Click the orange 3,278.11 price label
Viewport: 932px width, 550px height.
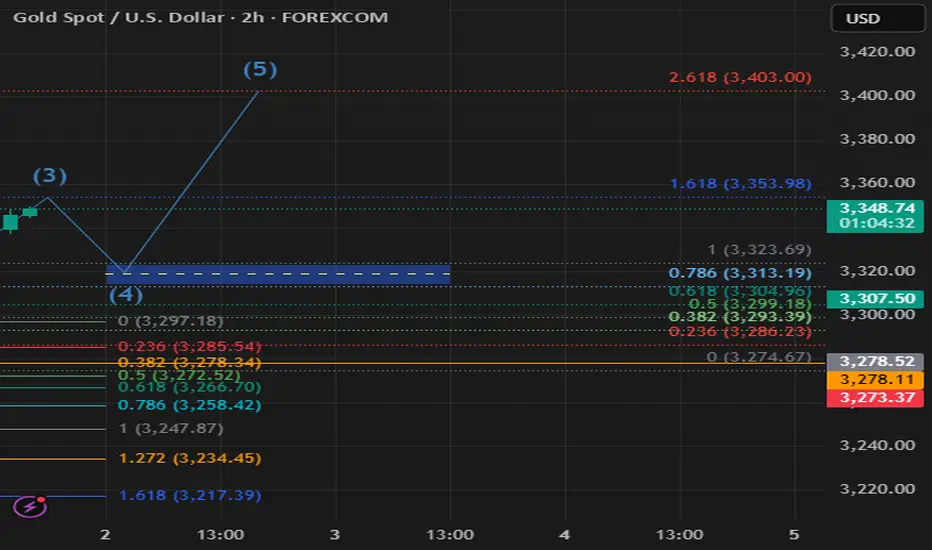click(875, 379)
